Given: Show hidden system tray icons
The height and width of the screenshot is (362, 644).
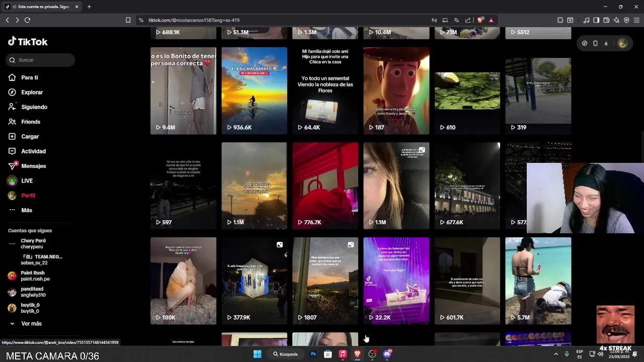Looking at the screenshot, I should pyautogui.click(x=556, y=354).
